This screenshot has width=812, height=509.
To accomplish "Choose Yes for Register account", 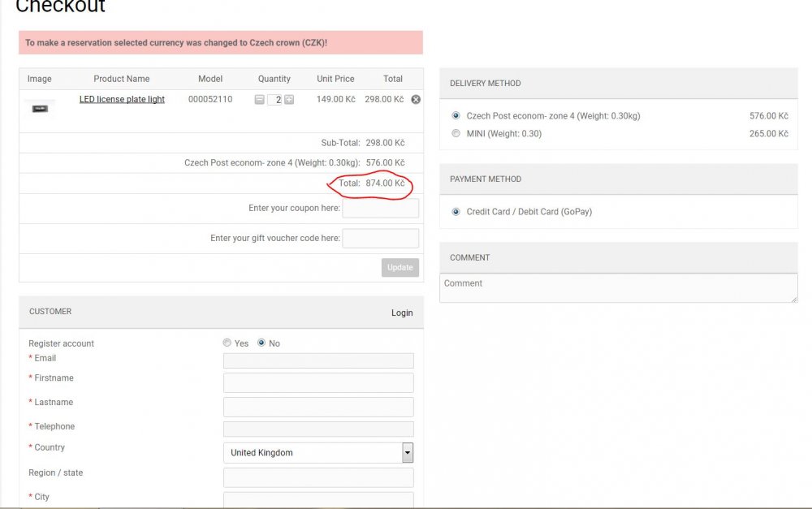I will click(227, 343).
